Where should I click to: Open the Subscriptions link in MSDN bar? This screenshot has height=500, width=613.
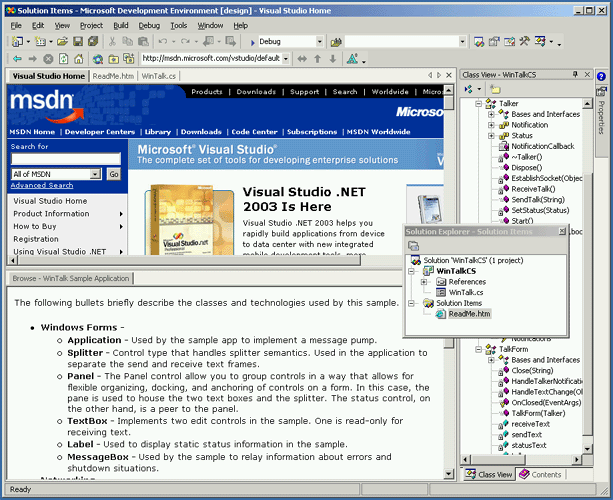(x=312, y=132)
